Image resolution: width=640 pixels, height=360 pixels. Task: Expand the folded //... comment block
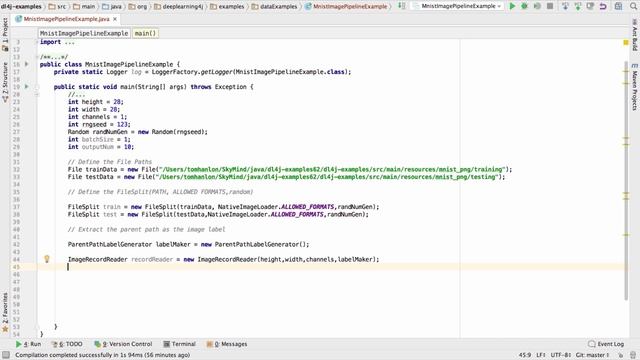[37, 94]
